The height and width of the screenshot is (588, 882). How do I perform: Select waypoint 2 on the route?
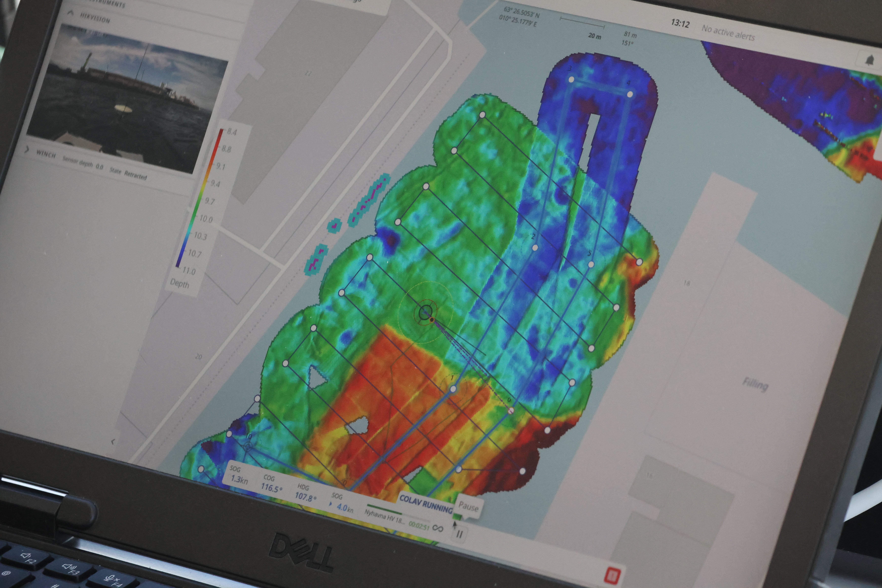[535, 247]
